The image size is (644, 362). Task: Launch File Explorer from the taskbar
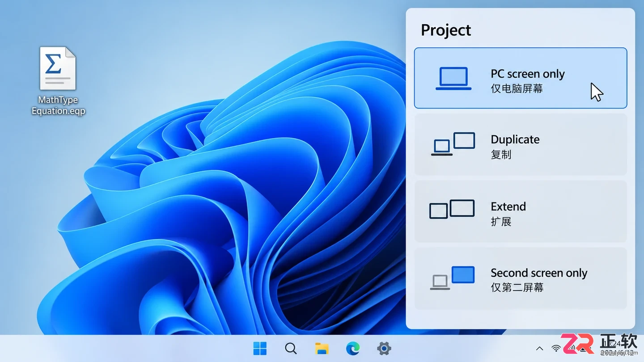[x=322, y=349]
